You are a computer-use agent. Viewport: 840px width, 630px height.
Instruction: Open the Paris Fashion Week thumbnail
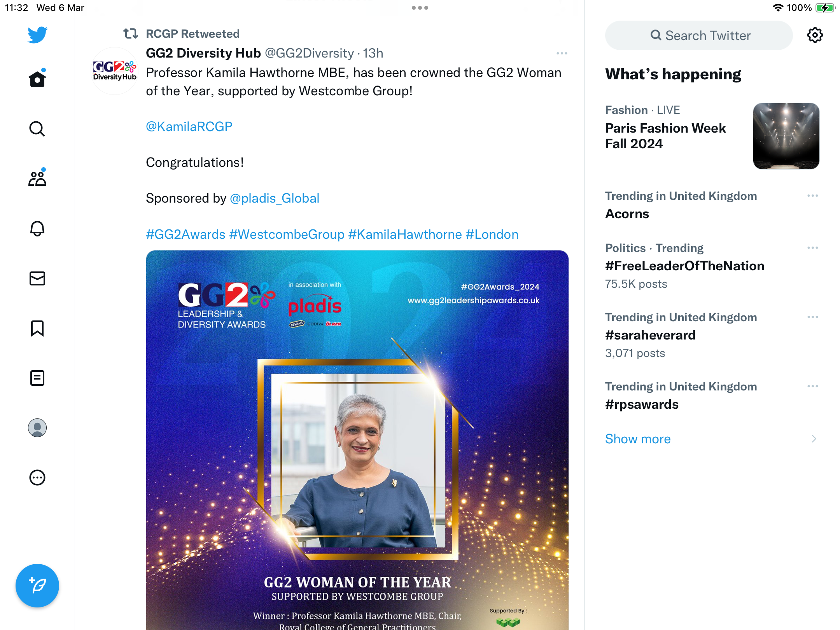(786, 136)
